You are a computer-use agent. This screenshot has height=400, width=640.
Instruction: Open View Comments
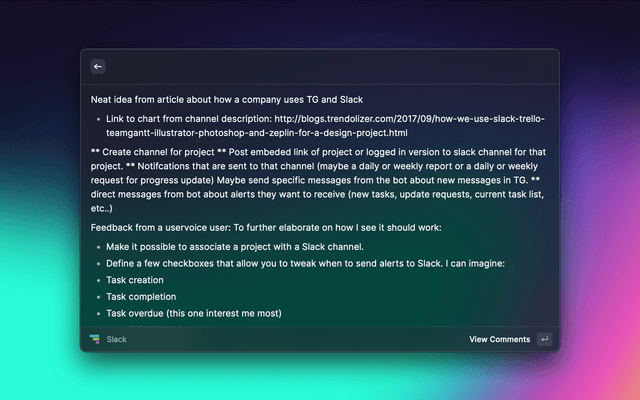tap(499, 340)
